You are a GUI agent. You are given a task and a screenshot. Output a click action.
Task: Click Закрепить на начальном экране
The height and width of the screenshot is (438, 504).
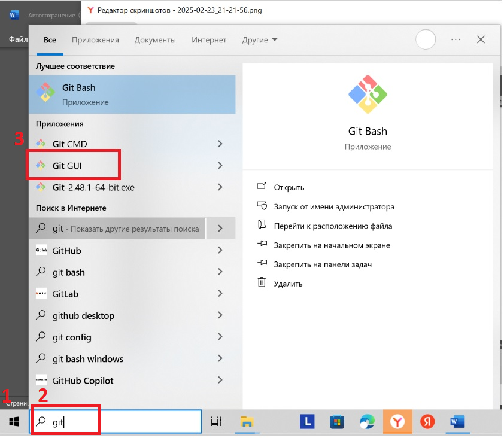332,245
